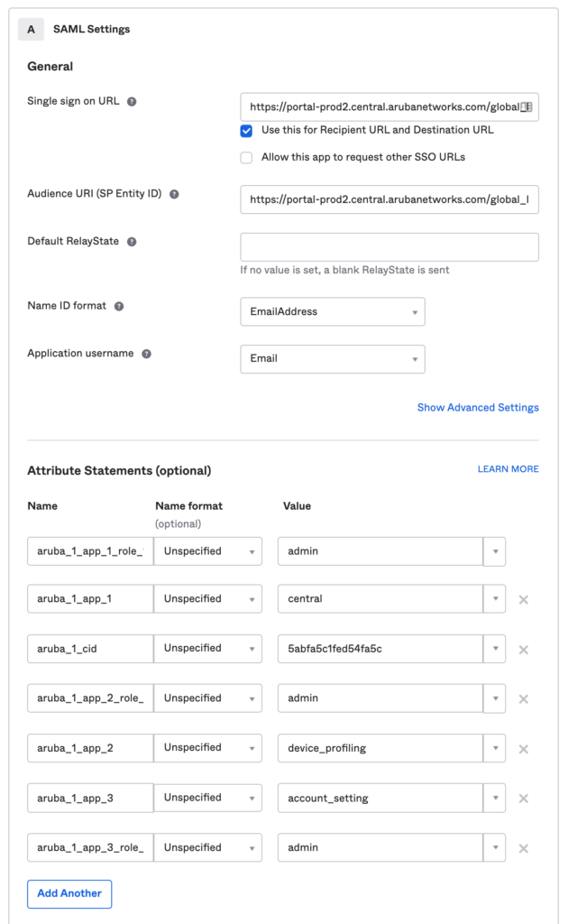The height and width of the screenshot is (924, 568).
Task: Delete the aruba_1_cid attribute statement
Action: pyautogui.click(x=524, y=648)
